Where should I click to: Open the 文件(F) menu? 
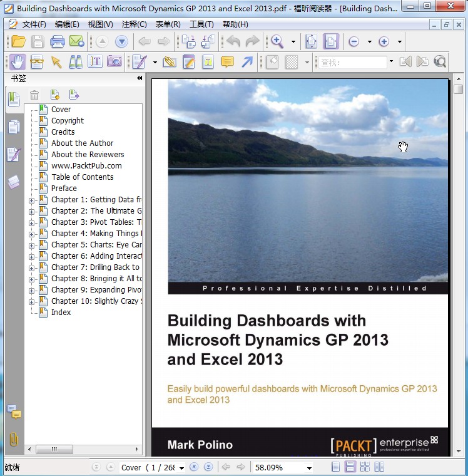(x=34, y=24)
